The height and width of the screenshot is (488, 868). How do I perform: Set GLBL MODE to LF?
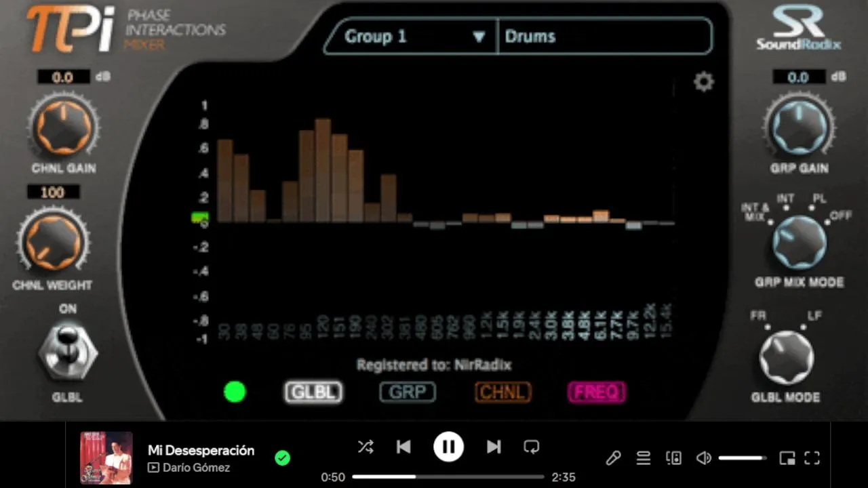coord(814,317)
